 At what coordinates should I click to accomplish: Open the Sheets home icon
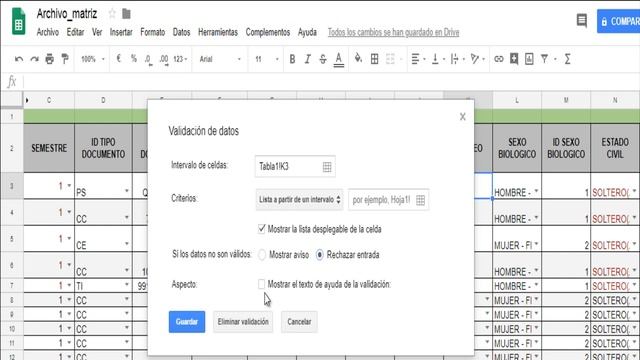tap(18, 22)
